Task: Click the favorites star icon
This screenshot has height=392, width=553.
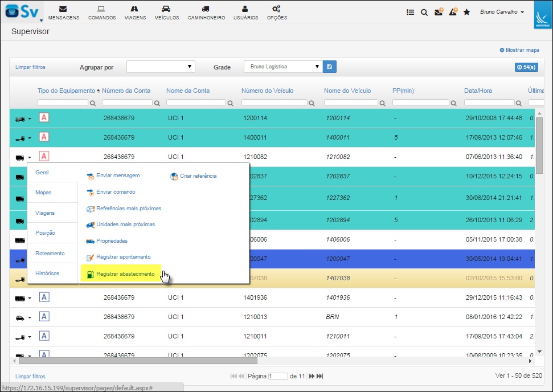Action: (x=466, y=12)
